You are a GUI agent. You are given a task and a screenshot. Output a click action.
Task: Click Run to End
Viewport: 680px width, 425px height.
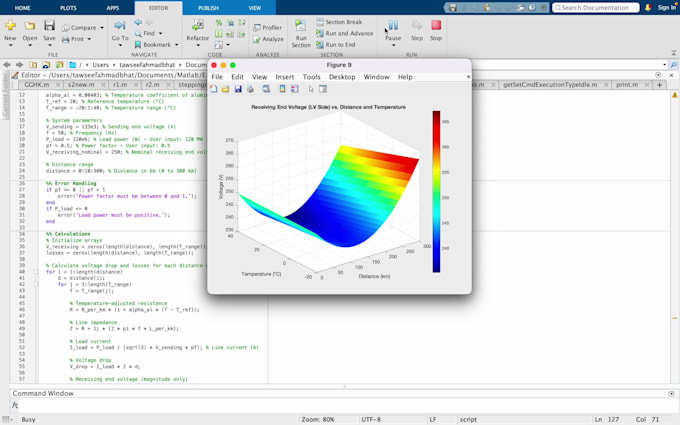[x=340, y=45]
